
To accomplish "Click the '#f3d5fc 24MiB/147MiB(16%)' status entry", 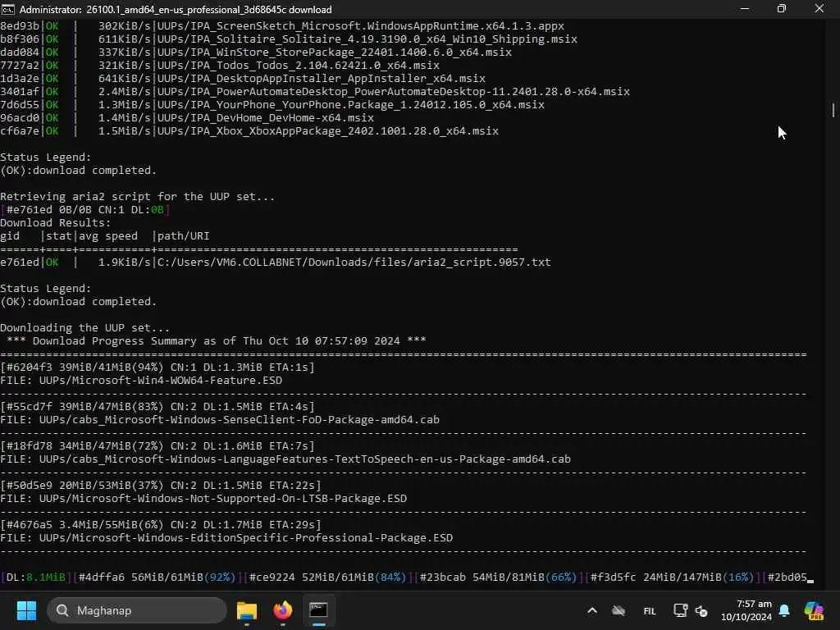I will click(673, 577).
